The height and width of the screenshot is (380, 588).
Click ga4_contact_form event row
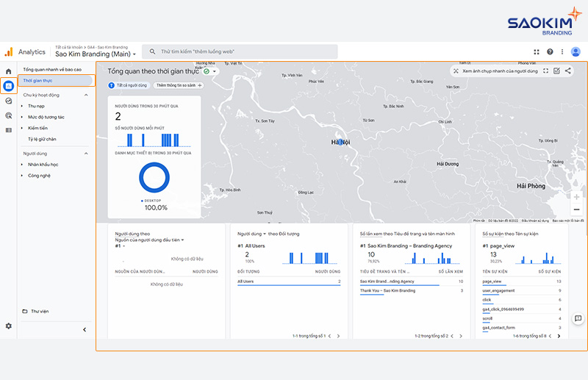tap(522, 328)
